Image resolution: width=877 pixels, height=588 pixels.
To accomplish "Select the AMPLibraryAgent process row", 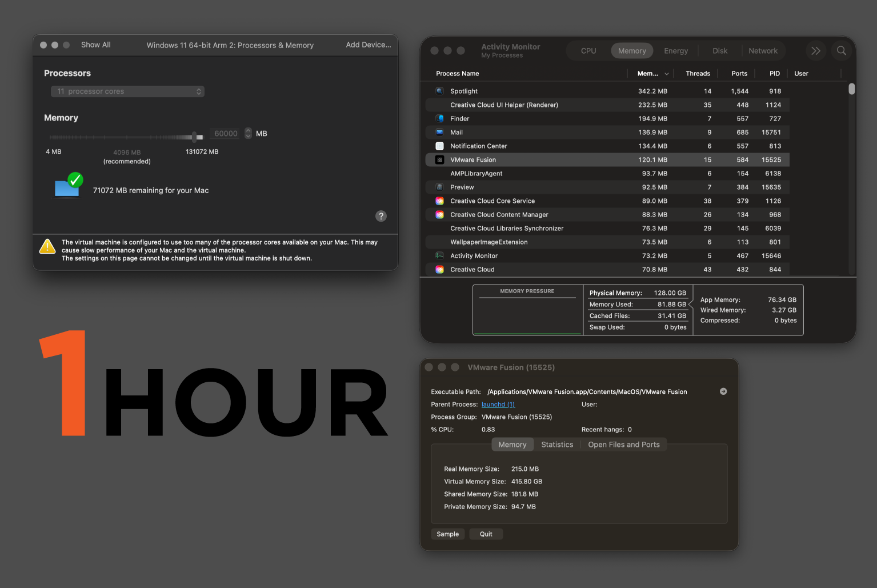I will pyautogui.click(x=607, y=173).
